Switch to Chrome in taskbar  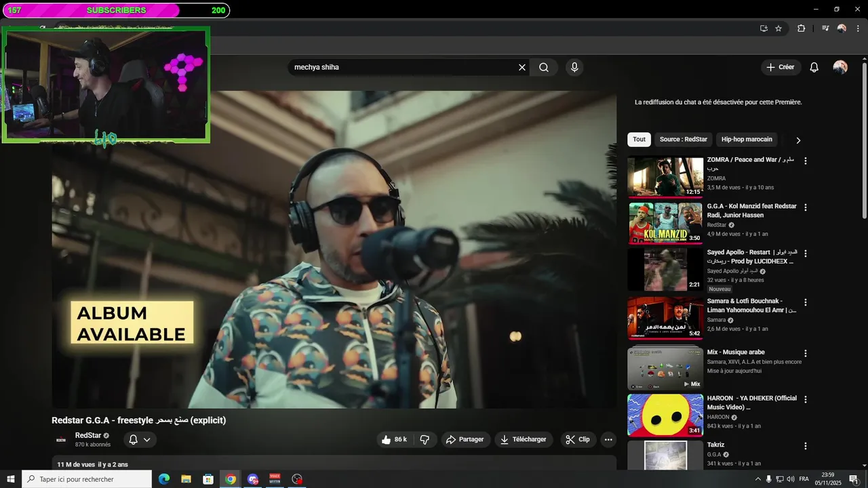click(x=231, y=479)
